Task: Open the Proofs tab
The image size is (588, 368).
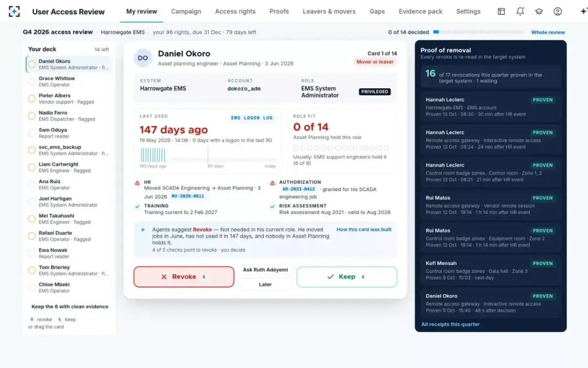Action: (x=279, y=11)
